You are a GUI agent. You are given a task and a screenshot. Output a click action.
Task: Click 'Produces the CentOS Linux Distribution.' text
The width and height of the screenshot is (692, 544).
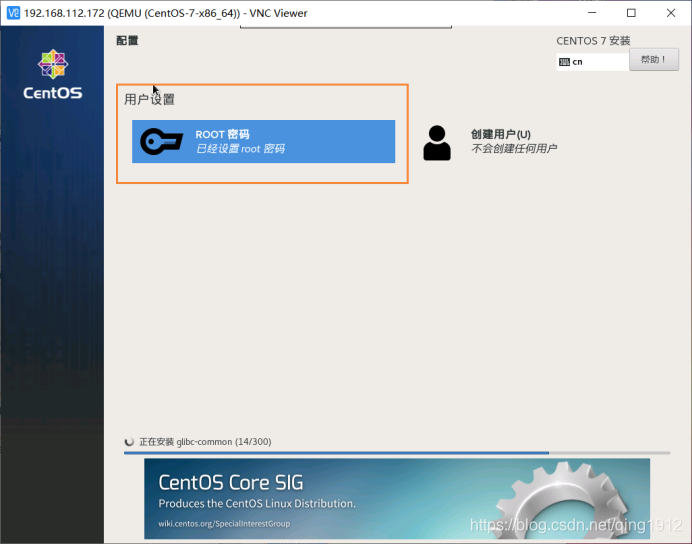[257, 503]
